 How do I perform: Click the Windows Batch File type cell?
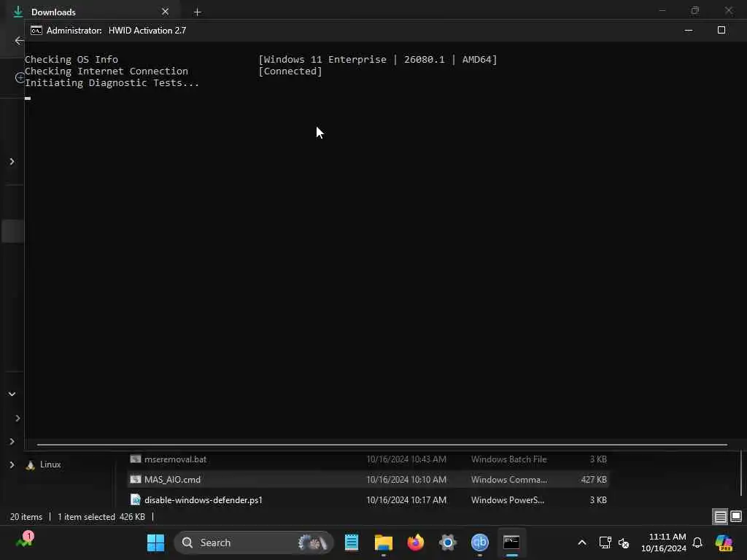tap(508, 459)
